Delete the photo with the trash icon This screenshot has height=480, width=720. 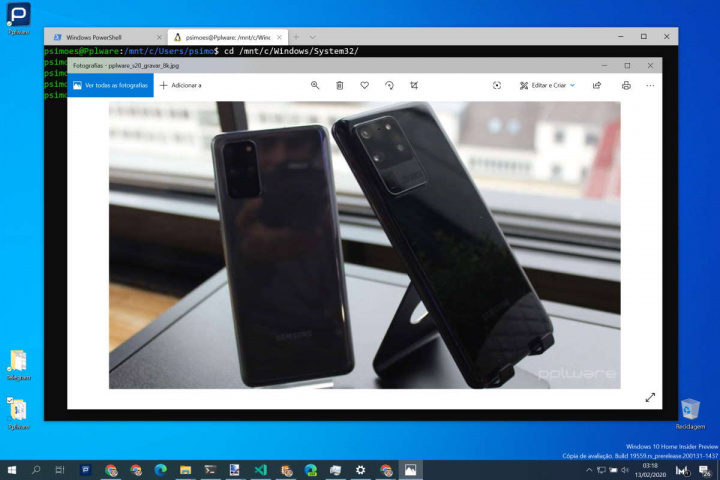coord(340,86)
